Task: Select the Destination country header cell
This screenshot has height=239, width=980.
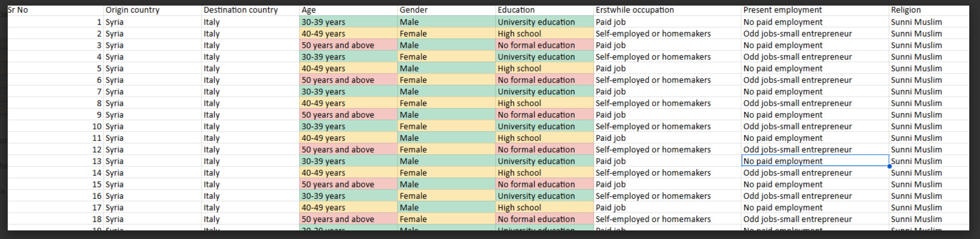Action: 251,10
